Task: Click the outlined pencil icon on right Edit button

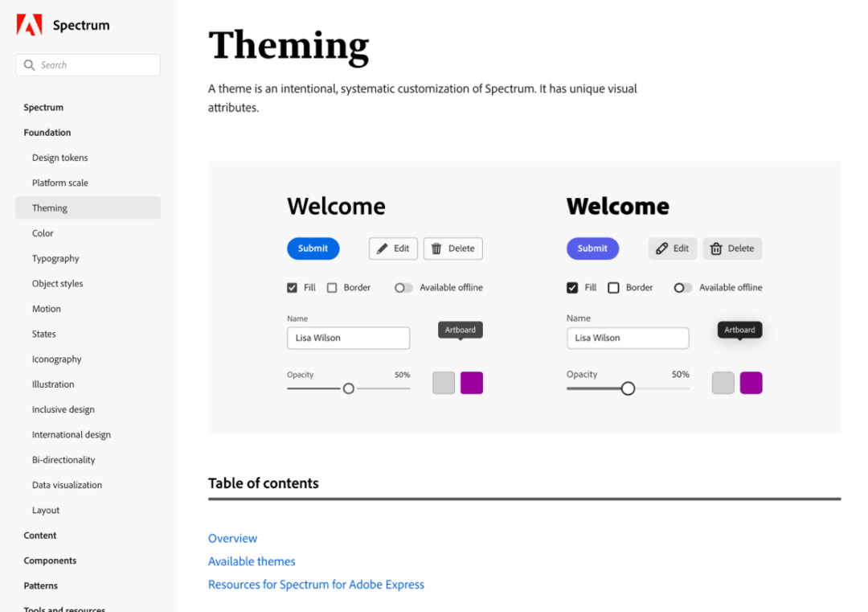Action: coord(661,248)
